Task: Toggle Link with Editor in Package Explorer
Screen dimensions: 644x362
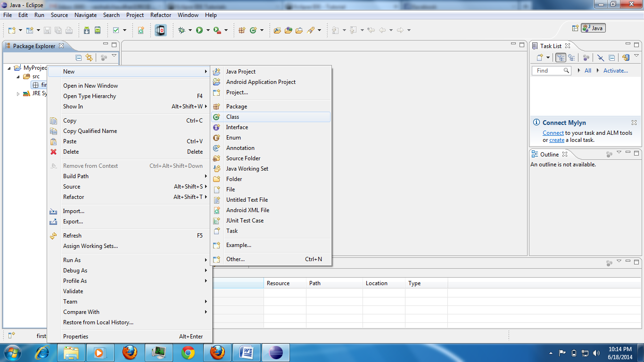Action: pyautogui.click(x=89, y=58)
